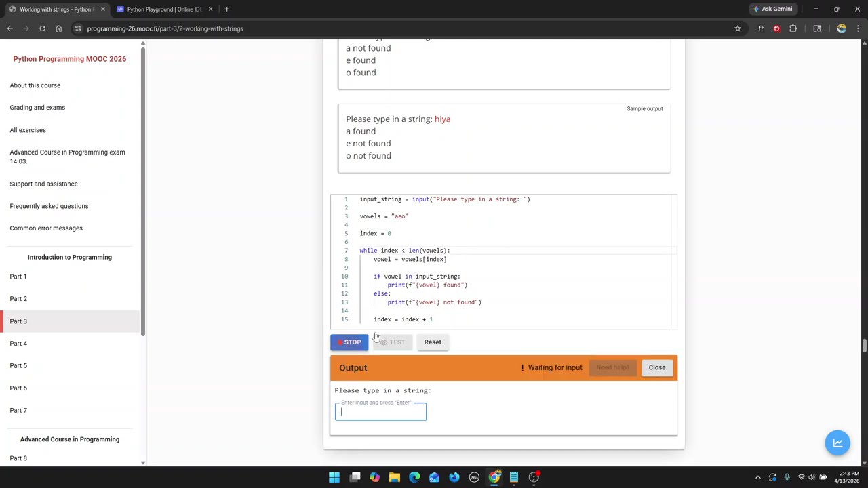Image resolution: width=868 pixels, height=488 pixels.
Task: Open Common error messages page
Action: pyautogui.click(x=46, y=228)
